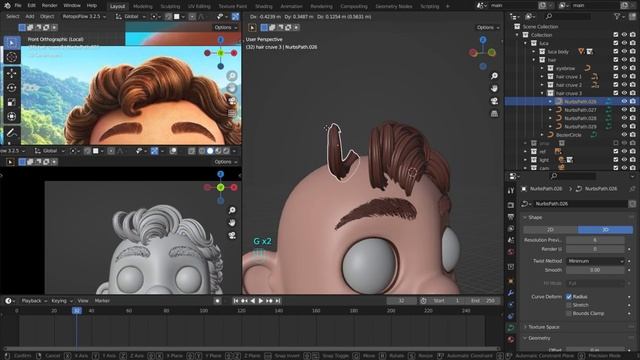Select the Move tool in left toolbar
Screen dimensions: 640x360
(12, 73)
